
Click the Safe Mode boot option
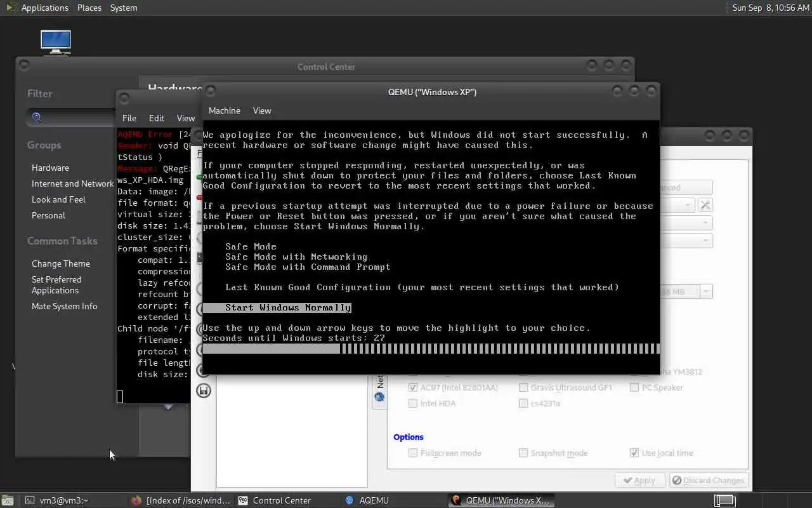[251, 246]
